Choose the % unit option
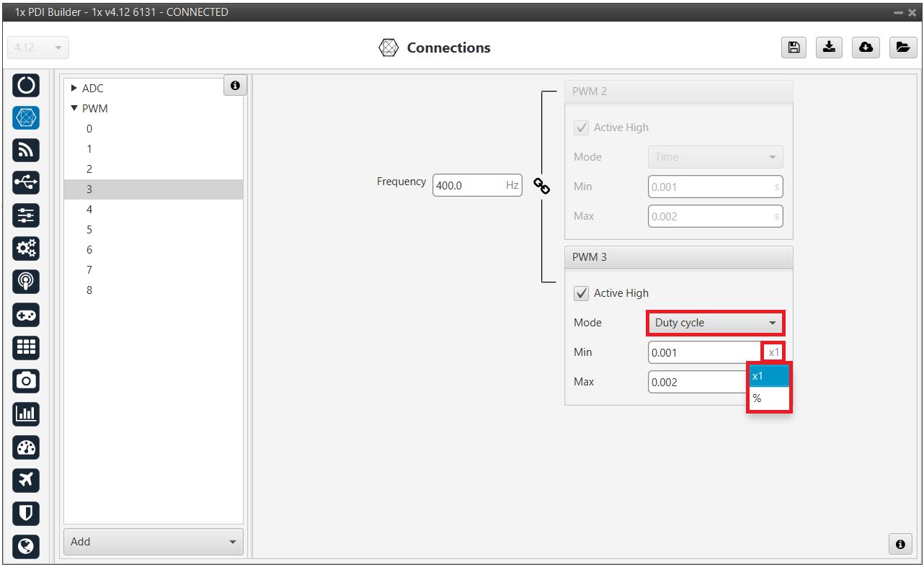This screenshot has height=567, width=924. [769, 398]
